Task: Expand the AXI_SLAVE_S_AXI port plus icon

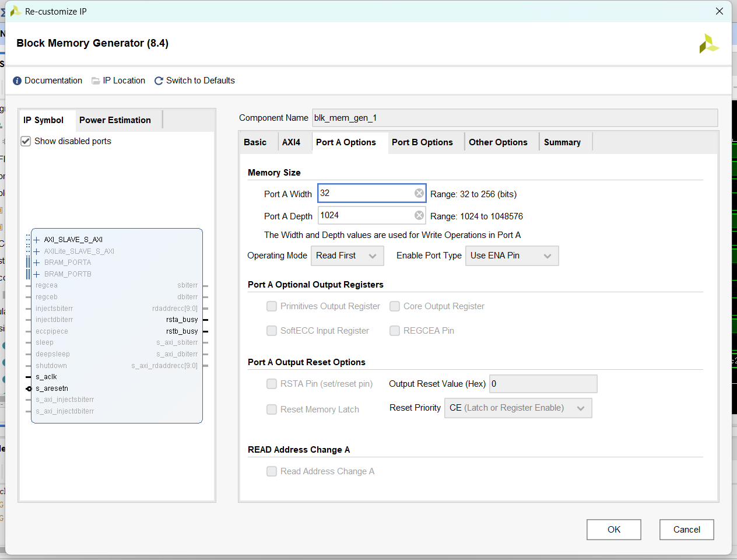Action: [37, 240]
